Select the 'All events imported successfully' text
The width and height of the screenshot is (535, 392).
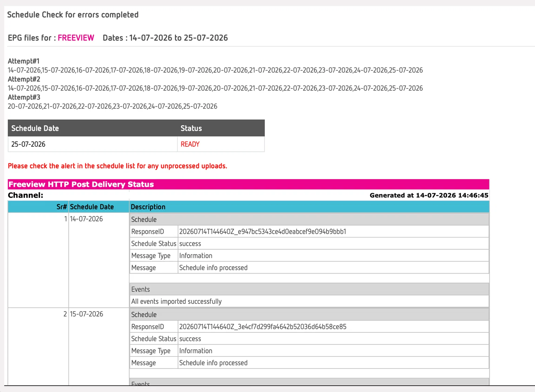coord(176,301)
